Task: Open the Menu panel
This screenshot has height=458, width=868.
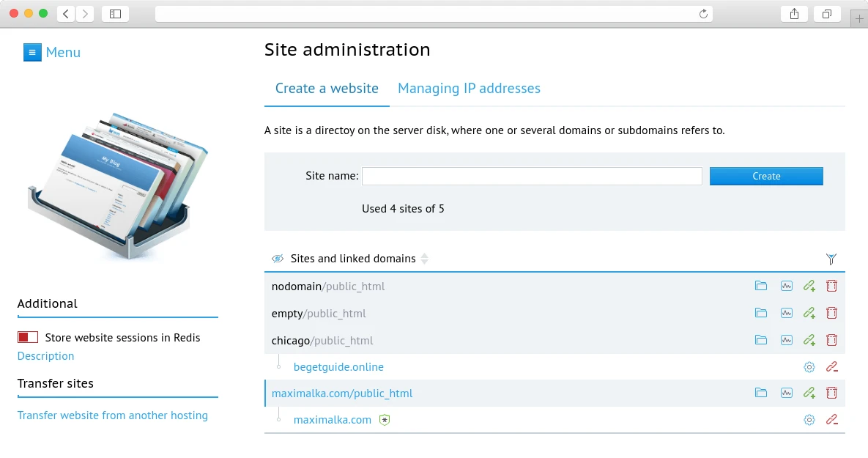Action: click(x=51, y=52)
